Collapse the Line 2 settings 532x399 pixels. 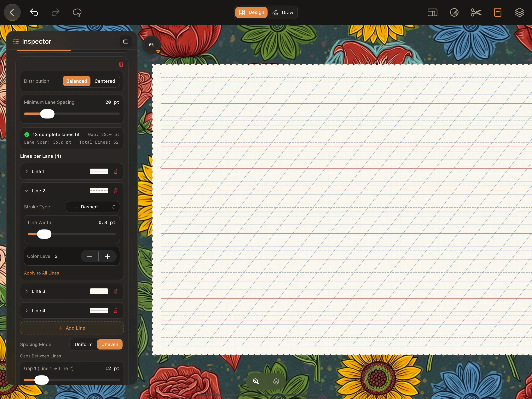26,191
